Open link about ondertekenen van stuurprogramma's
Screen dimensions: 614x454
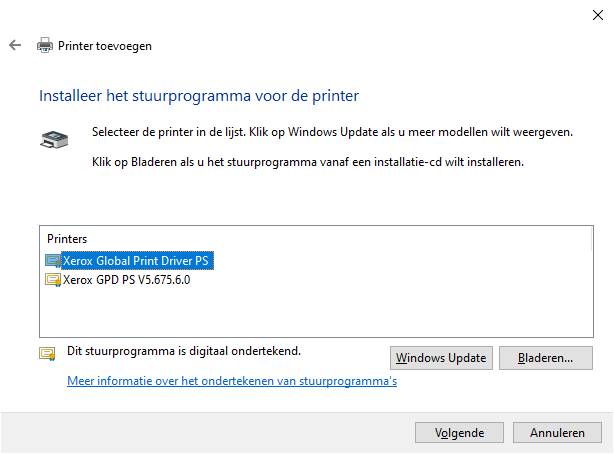(x=232, y=381)
